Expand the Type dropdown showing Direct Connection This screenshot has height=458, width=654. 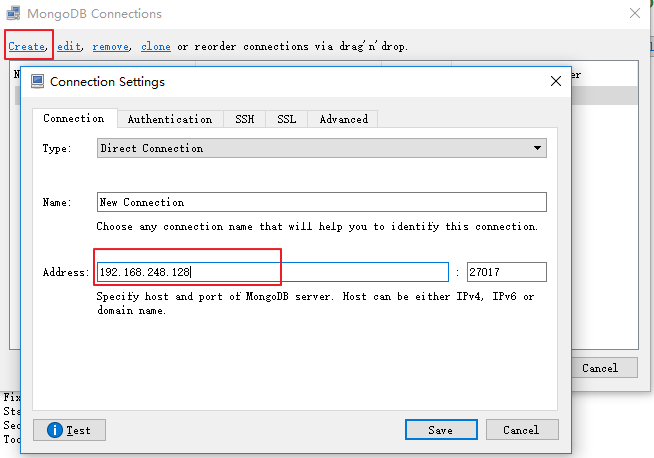pos(322,148)
